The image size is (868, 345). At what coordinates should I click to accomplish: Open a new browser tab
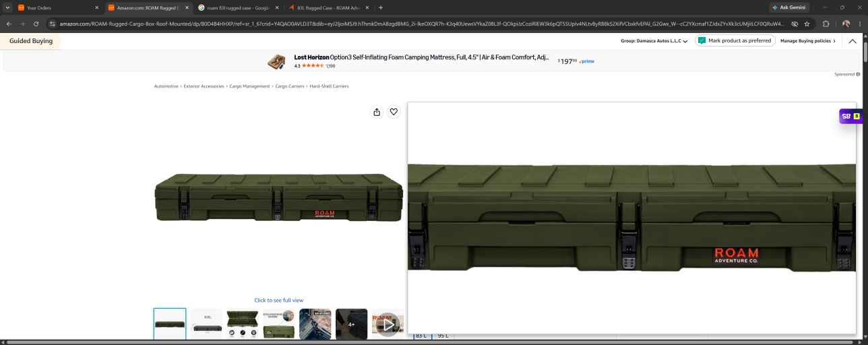381,7
